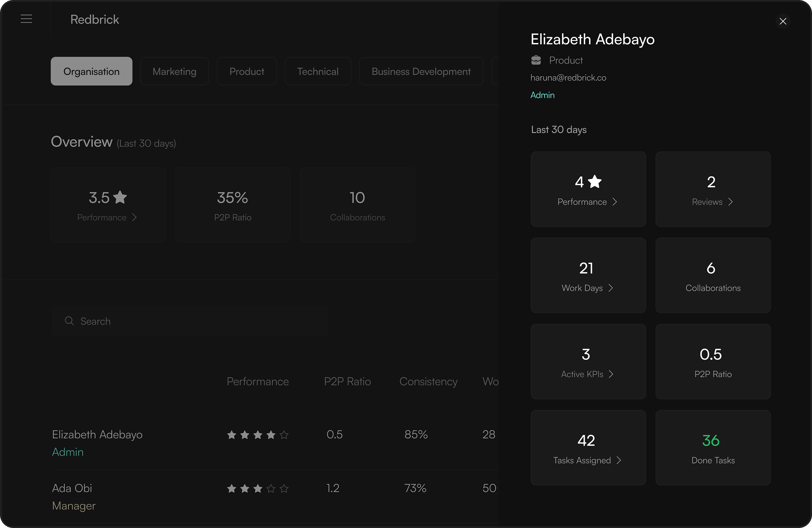Close the Elizabeth Adebayo details panel
The image size is (812, 528).
pyautogui.click(x=783, y=21)
